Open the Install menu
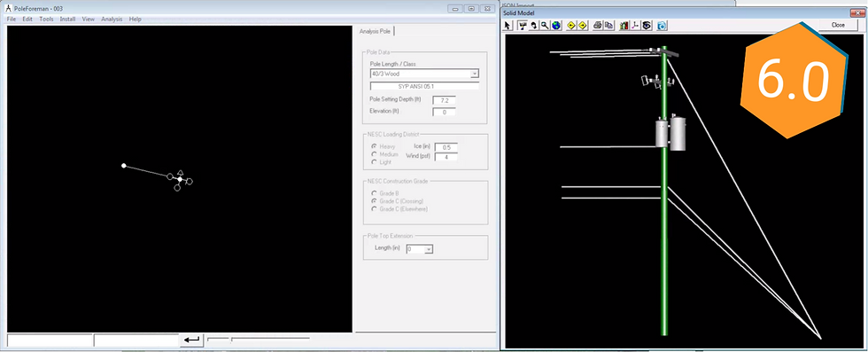868x352 pixels. click(x=67, y=19)
